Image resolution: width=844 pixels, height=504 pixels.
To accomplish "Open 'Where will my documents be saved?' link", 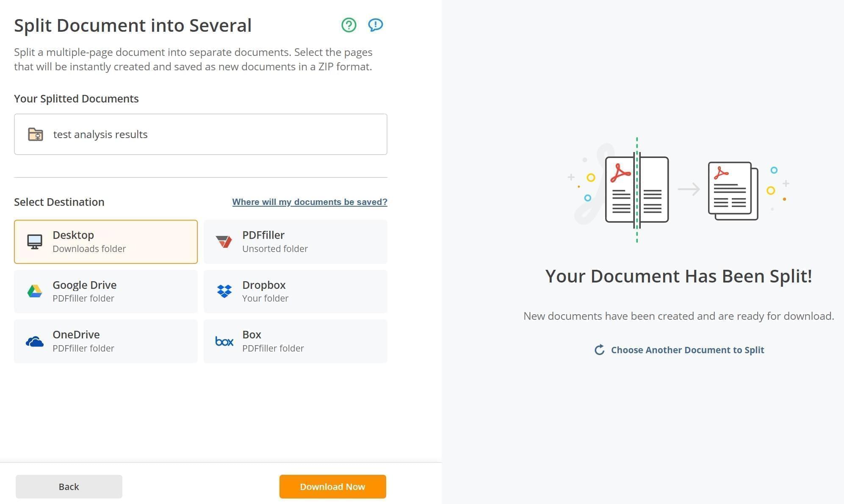I will [310, 202].
